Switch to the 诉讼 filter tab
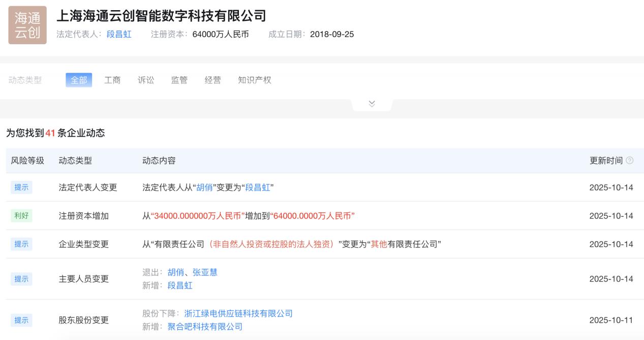 point(146,80)
